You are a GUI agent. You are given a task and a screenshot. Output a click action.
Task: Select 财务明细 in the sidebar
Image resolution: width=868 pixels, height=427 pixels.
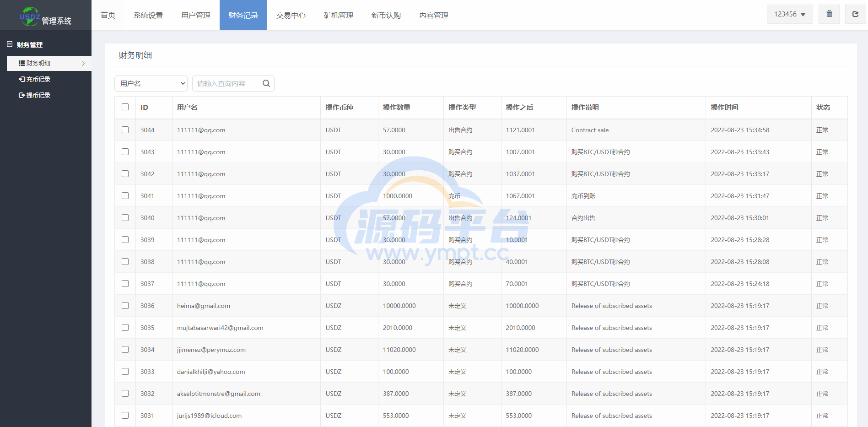coord(49,63)
